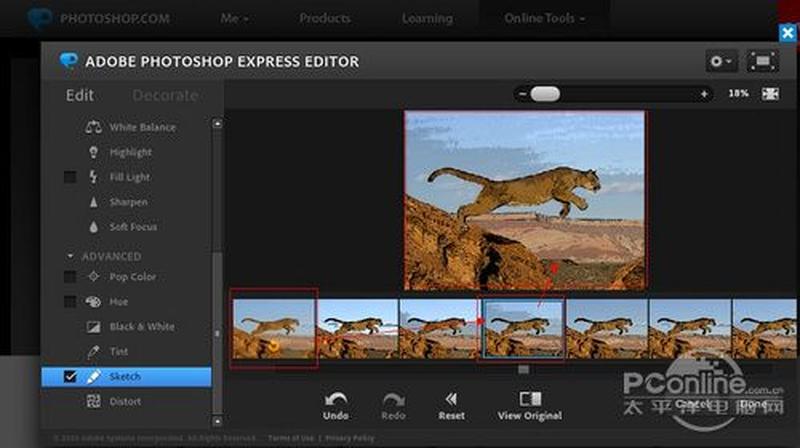This screenshot has height=448, width=800.
Task: Open the Terms of Use link
Action: (x=291, y=438)
